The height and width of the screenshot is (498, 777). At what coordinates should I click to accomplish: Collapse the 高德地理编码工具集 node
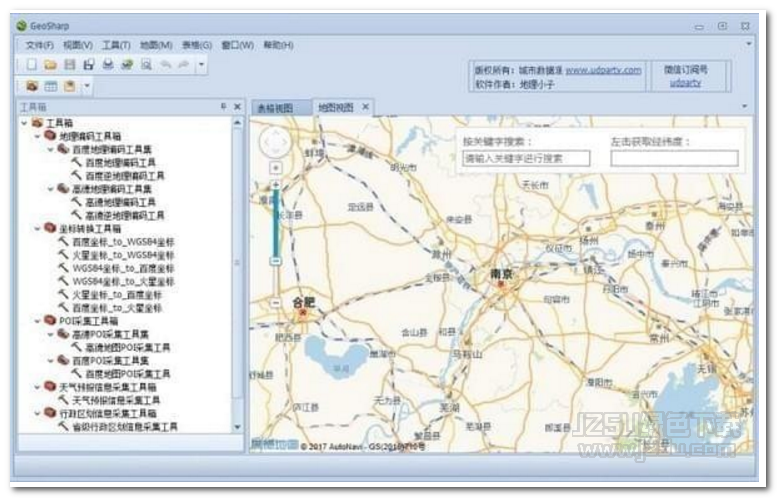coord(51,189)
